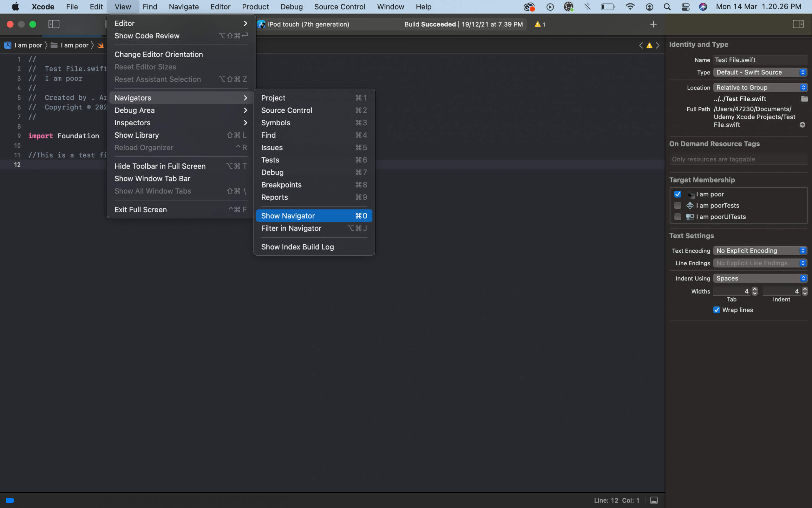
Task: Choose Exit Full Screen
Action: coord(181,210)
